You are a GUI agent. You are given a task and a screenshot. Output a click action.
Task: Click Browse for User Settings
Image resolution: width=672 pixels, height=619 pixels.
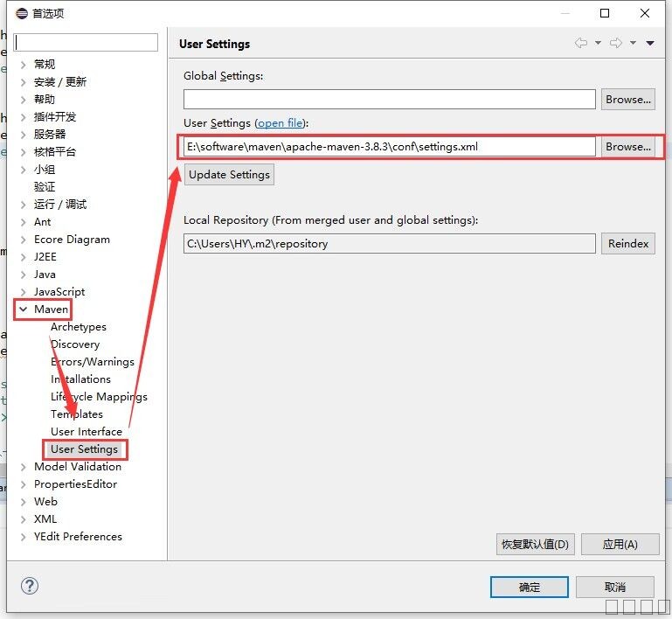[x=628, y=147]
